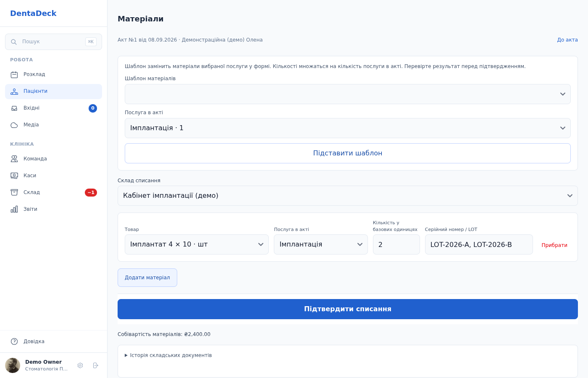Click the Медіа cloud icon

coord(14,125)
